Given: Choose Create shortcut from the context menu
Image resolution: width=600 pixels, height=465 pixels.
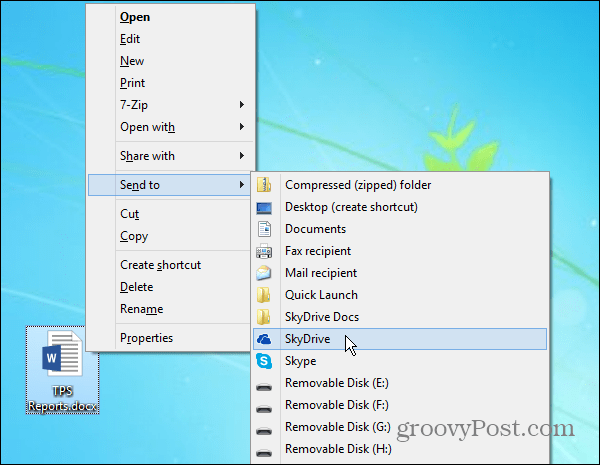Looking at the screenshot, I should 169,265.
